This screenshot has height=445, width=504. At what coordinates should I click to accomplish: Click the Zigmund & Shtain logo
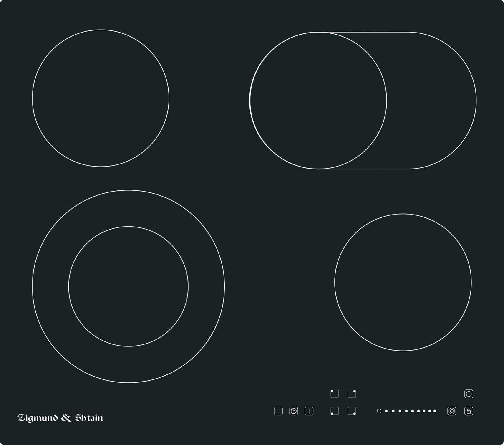pos(60,418)
